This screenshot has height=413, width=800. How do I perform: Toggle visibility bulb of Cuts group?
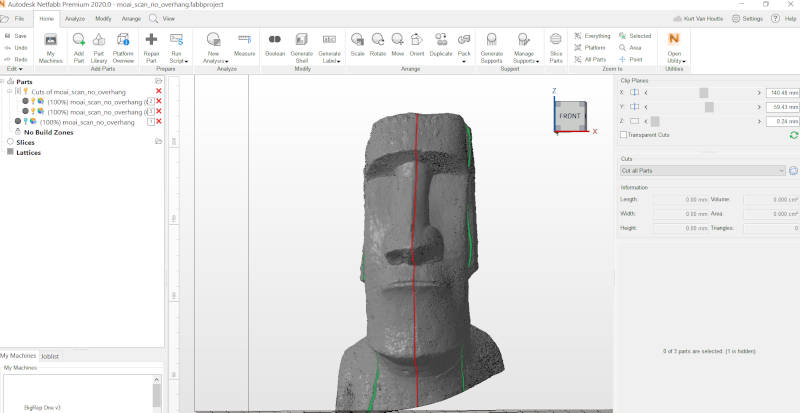(x=26, y=91)
